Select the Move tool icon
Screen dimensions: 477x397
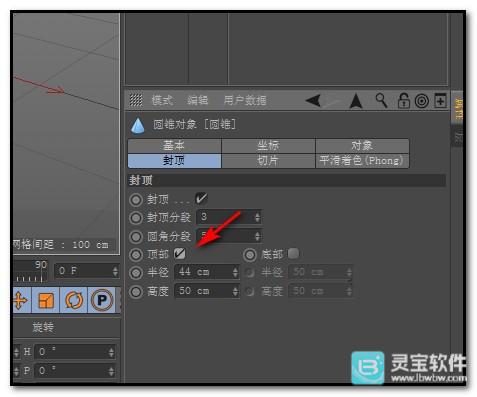(x=21, y=300)
